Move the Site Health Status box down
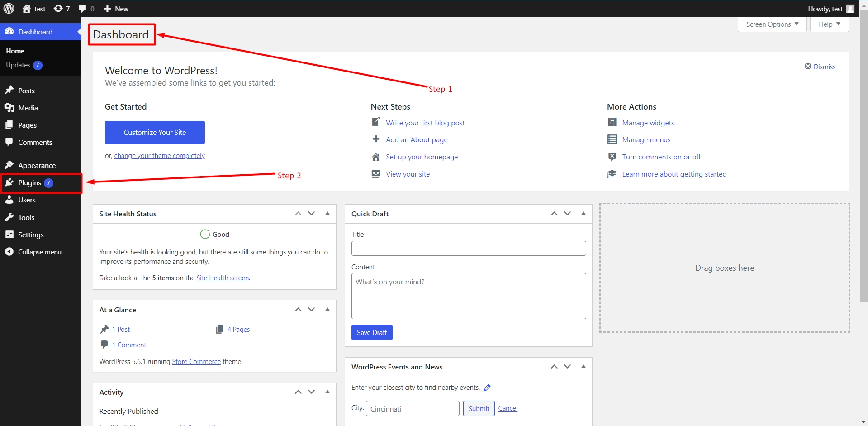This screenshot has height=426, width=868. (312, 213)
